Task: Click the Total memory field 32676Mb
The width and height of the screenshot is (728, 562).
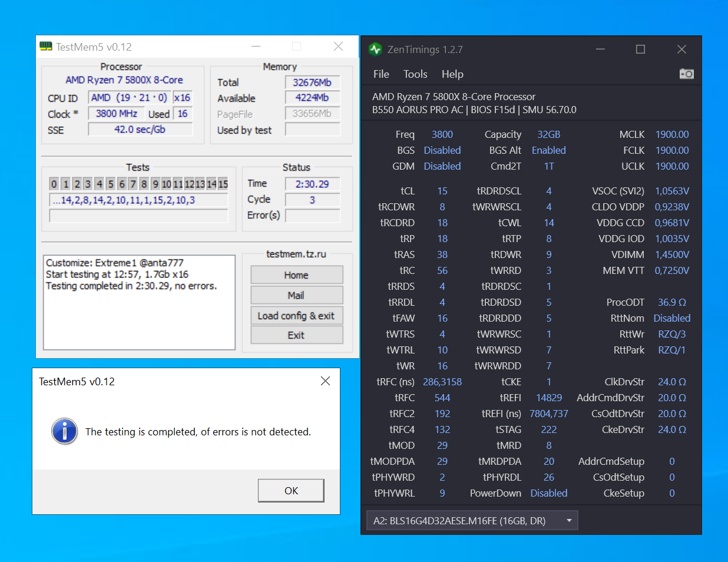Action: coord(312,82)
